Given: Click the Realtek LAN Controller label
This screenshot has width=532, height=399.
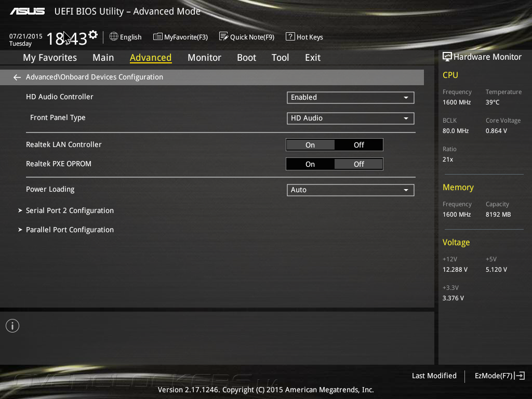Looking at the screenshot, I should pos(64,144).
